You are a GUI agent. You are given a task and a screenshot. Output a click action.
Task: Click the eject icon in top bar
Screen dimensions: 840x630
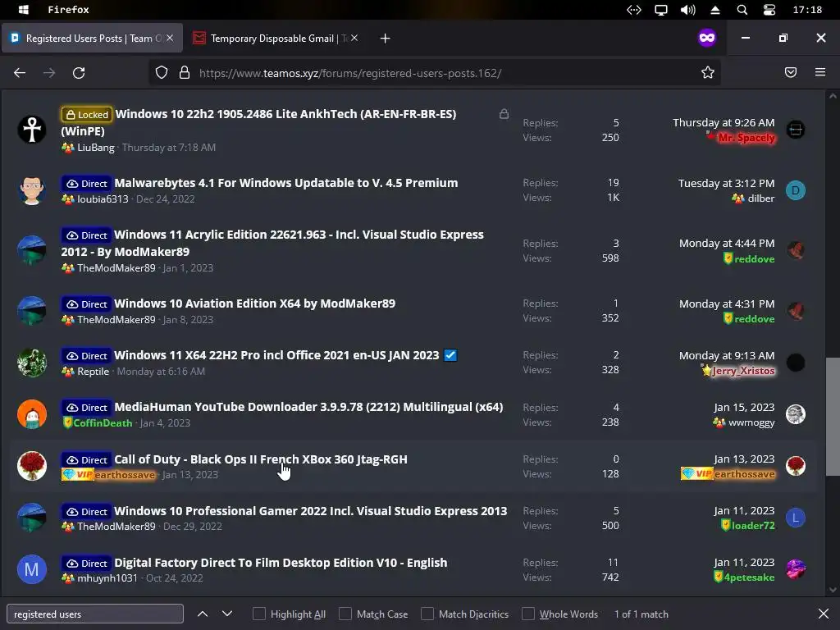pos(715,10)
